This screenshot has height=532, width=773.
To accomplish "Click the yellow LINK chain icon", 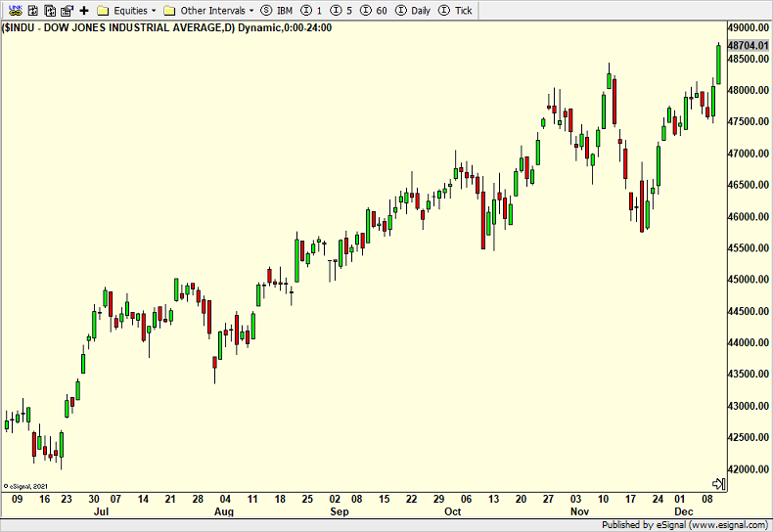I will click(x=14, y=11).
